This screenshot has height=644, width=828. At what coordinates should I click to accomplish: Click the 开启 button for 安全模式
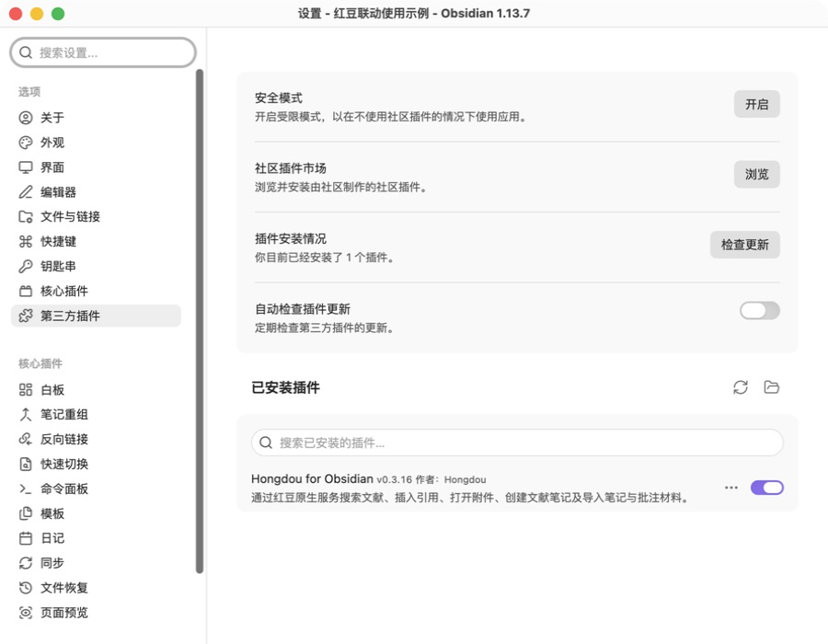(x=757, y=104)
